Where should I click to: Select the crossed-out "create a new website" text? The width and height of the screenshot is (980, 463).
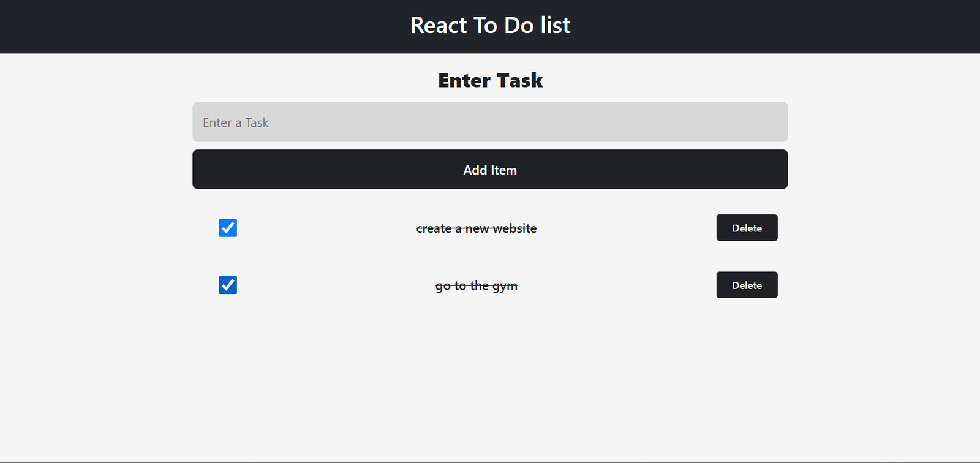pyautogui.click(x=477, y=228)
